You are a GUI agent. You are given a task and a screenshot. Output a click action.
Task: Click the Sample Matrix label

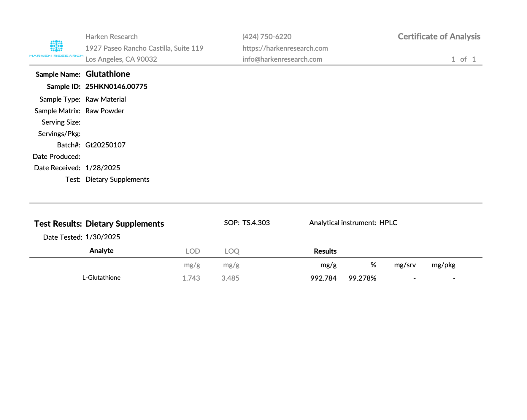tap(58, 111)
